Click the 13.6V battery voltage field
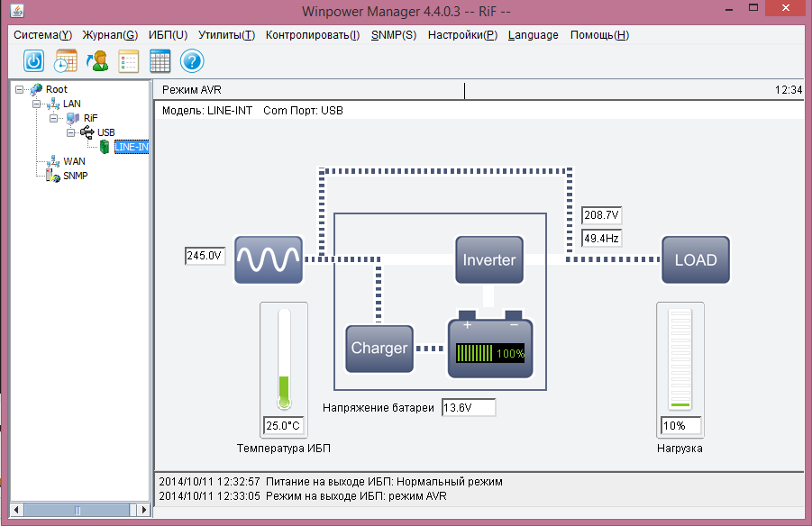This screenshot has height=526, width=812. pyautogui.click(x=468, y=408)
